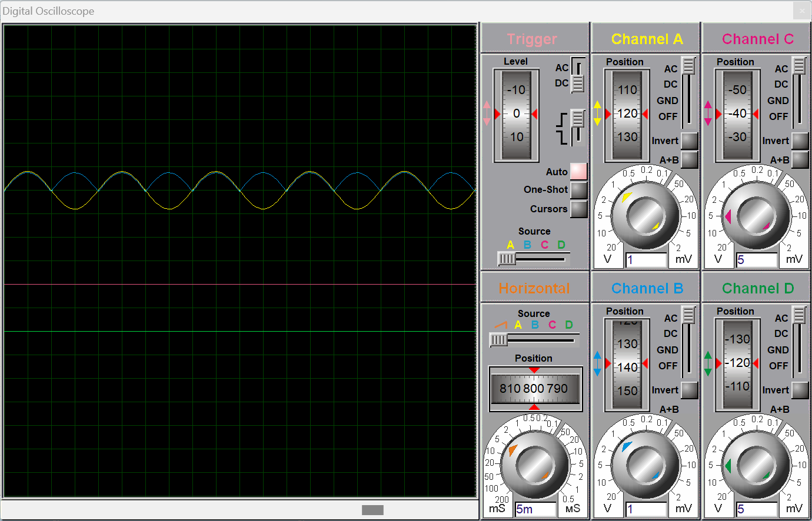The height and width of the screenshot is (521, 812).
Task: Click Channel D volts/div rotary knob
Action: pos(756,466)
